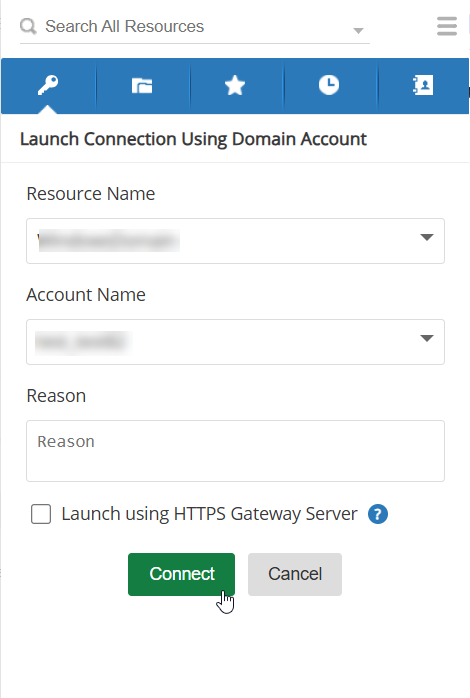Open help for HTTPS Gateway Server
Viewport: 470px width, 698px height.
378,514
